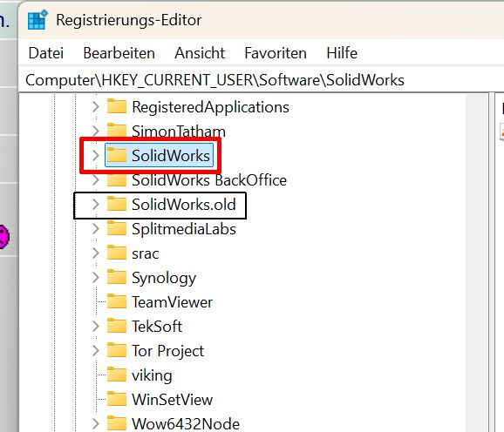Open the Favoriten menu
The width and height of the screenshot is (504, 432).
pos(276,53)
